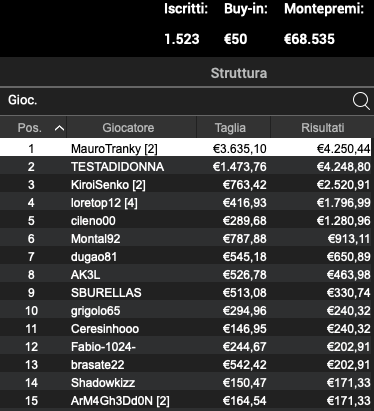Select the dugao81 entry
Viewport: 374px width, 411px height.
coord(186,256)
